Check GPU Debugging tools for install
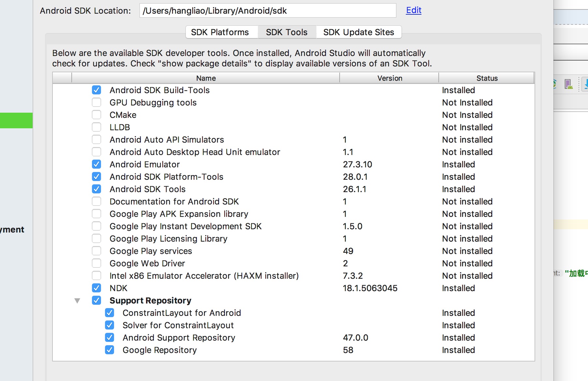Image resolution: width=588 pixels, height=381 pixels. coord(96,102)
